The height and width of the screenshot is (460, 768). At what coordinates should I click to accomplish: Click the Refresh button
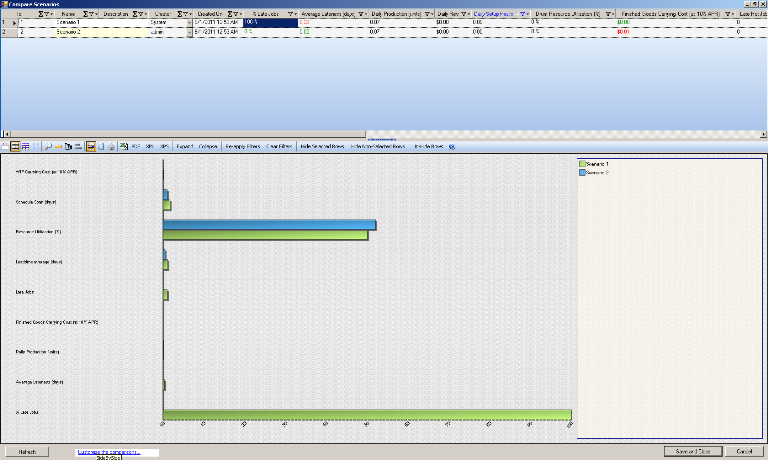click(x=27, y=452)
